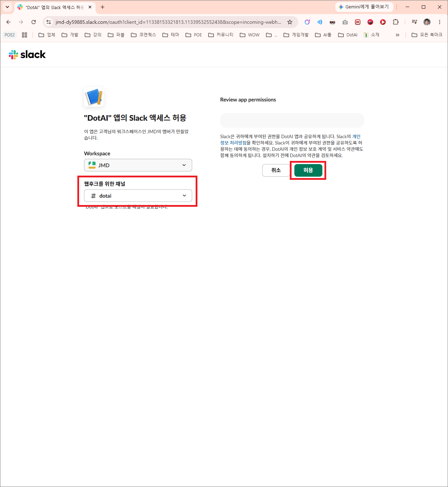The height and width of the screenshot is (487, 448).
Task: Open the # dotai webhook channel dropdown
Action: [x=138, y=196]
